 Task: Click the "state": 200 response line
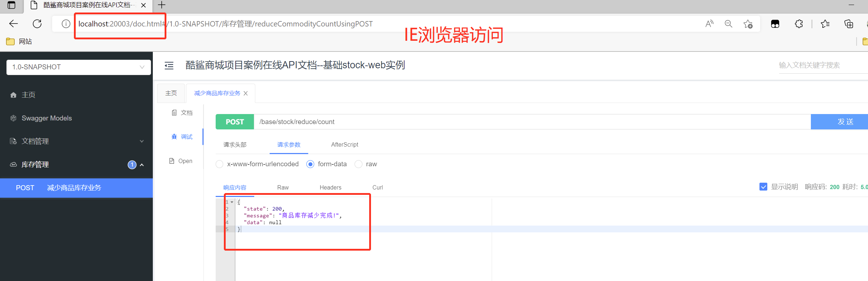click(264, 209)
